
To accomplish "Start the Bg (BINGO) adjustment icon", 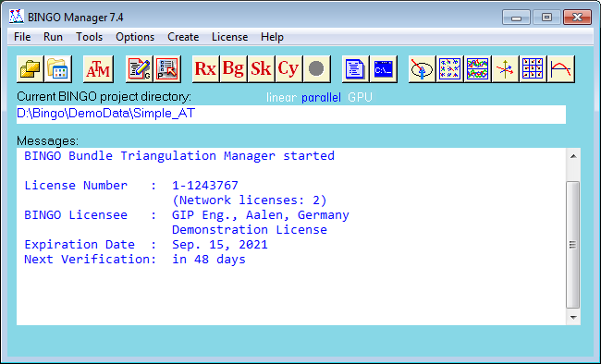I will click(x=233, y=69).
